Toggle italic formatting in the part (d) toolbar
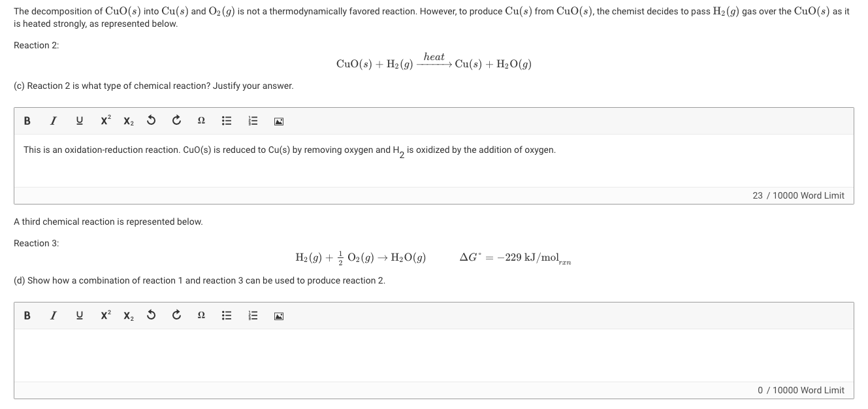 click(x=53, y=315)
